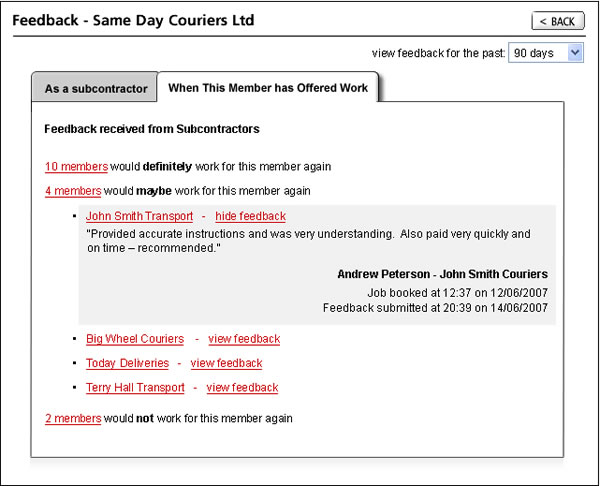This screenshot has width=600, height=486.
Task: View feedback from Terry Hall Transport
Action: (242, 387)
